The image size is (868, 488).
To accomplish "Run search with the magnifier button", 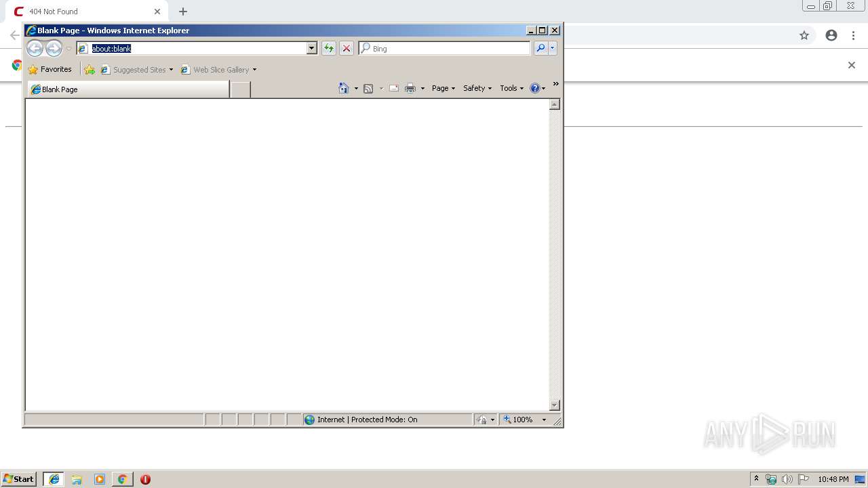I will tap(540, 48).
